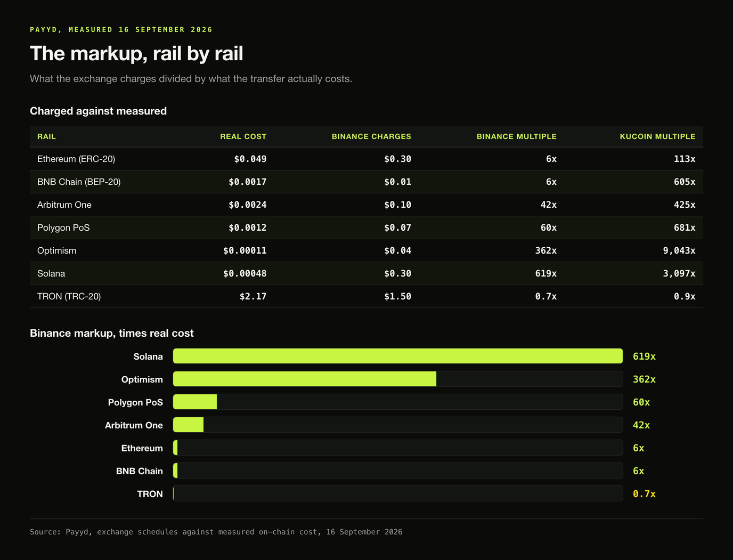Screen dimensions: 733x560
Task: Click the "Solana" label in the bar chart
Action: [148, 356]
